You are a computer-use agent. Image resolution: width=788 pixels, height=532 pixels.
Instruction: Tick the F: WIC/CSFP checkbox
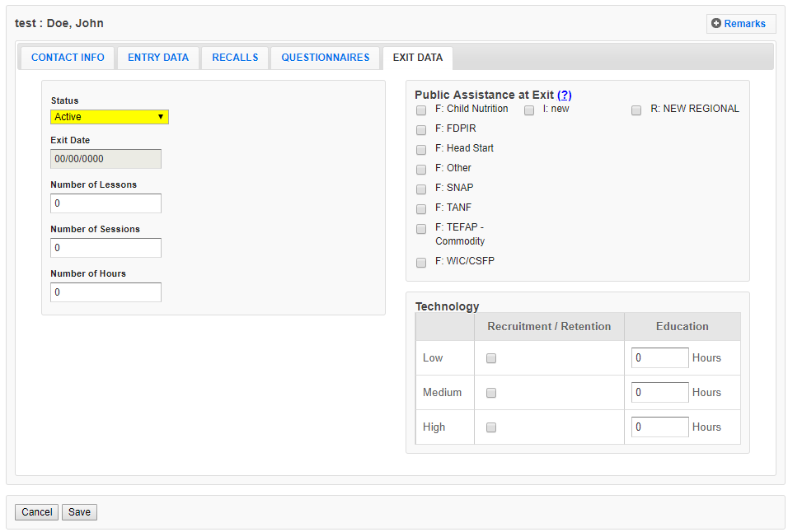pos(421,263)
